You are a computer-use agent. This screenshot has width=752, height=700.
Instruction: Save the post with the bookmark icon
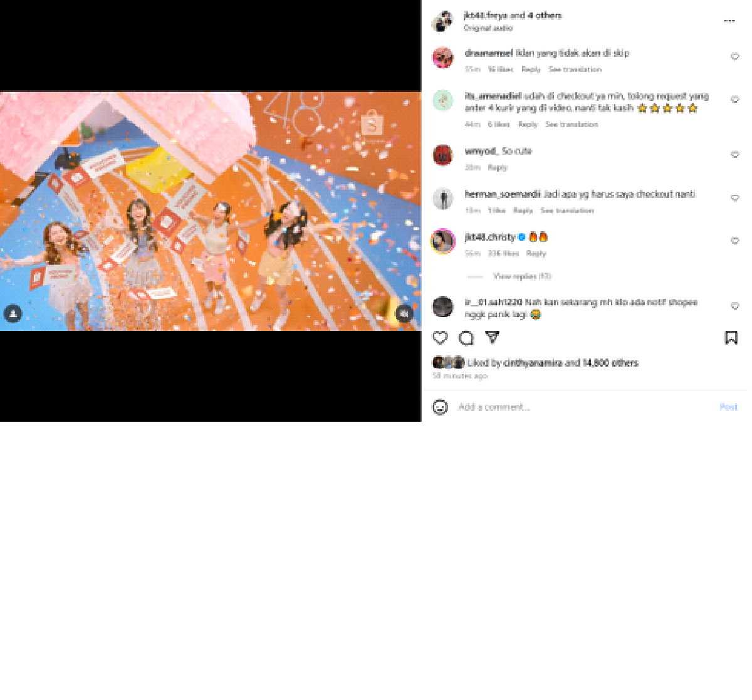pos(731,338)
